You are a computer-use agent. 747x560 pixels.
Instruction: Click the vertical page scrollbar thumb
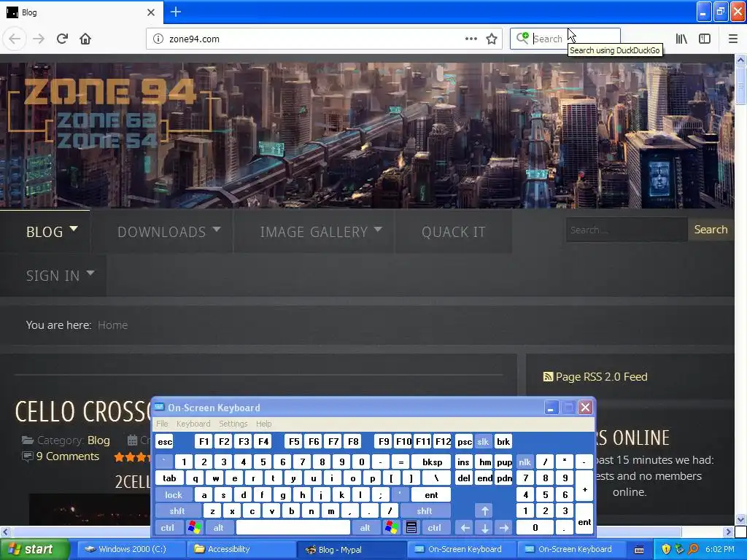click(x=740, y=85)
